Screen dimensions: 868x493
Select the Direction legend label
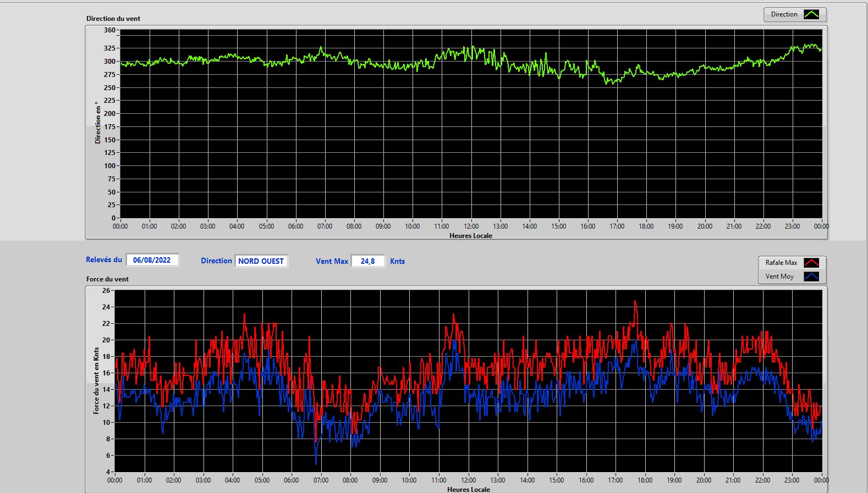point(784,15)
